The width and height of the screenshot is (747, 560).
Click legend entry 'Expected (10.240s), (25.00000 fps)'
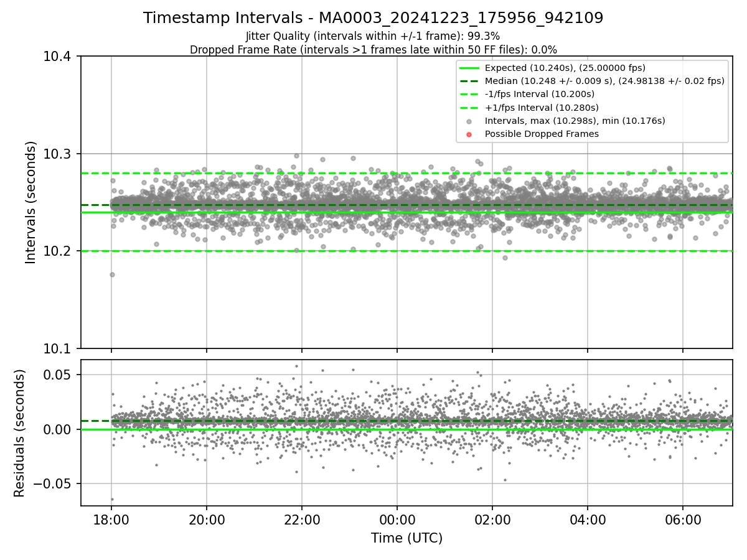(565, 68)
